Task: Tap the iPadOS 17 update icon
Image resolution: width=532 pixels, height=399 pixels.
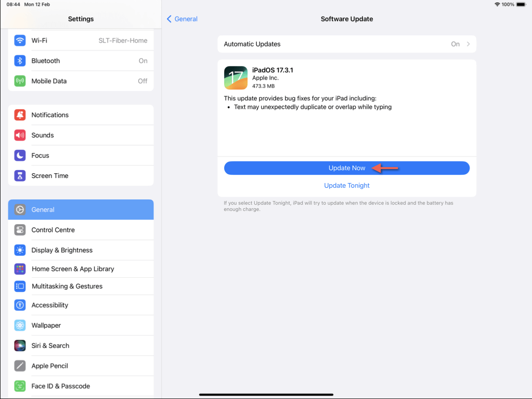Action: [236, 78]
